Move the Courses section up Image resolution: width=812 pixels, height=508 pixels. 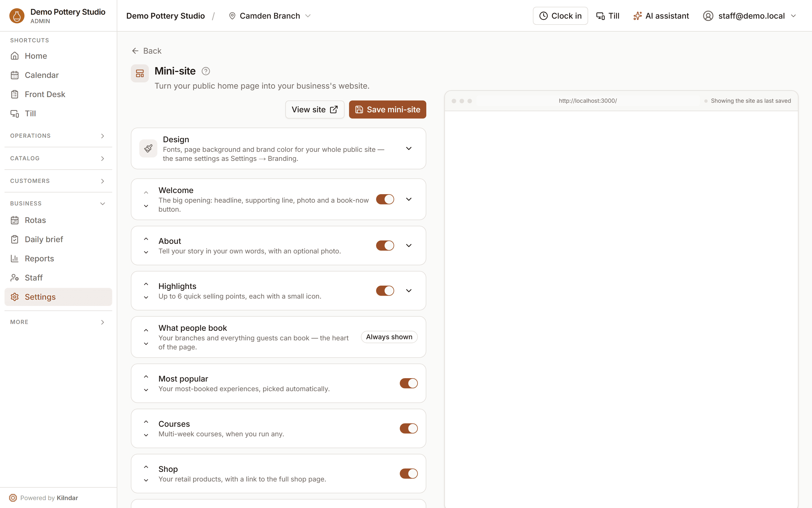pos(146,422)
